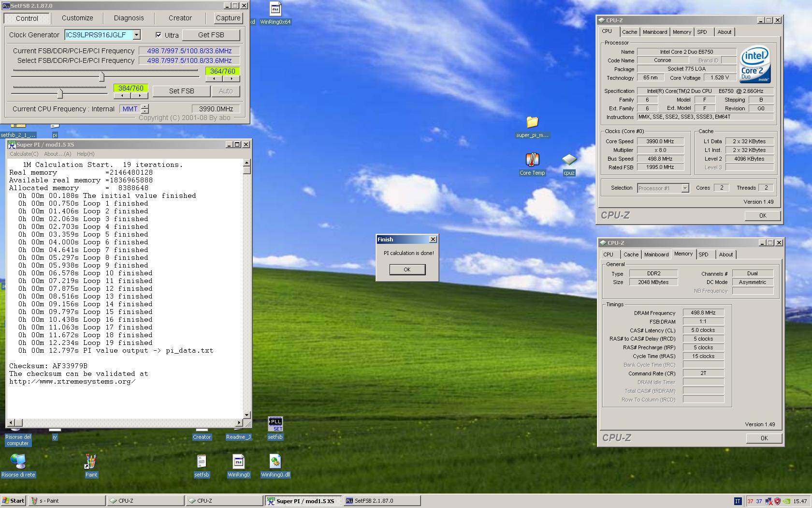Click the SetFSB title bar PLL icon
This screenshot has height=508, width=812.
(6, 5)
